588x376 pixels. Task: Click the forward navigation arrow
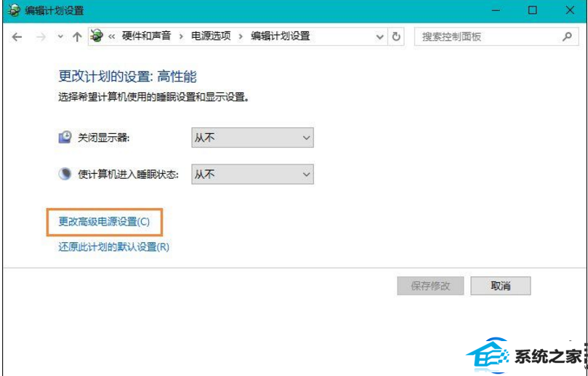click(41, 37)
